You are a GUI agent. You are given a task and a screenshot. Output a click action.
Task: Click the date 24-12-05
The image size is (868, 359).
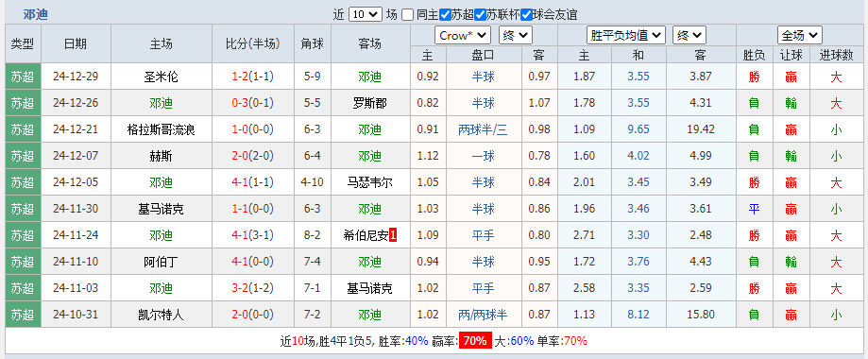76,182
